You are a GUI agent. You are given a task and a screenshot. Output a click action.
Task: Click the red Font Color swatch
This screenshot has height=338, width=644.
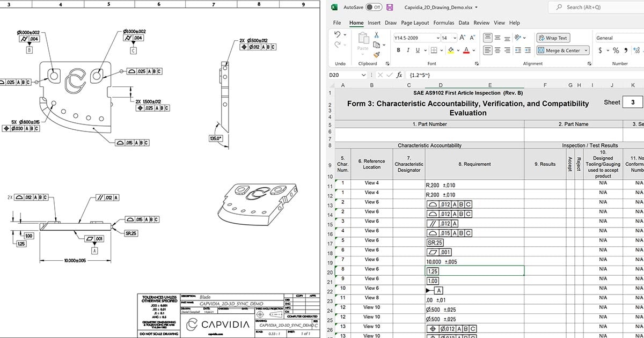466,50
